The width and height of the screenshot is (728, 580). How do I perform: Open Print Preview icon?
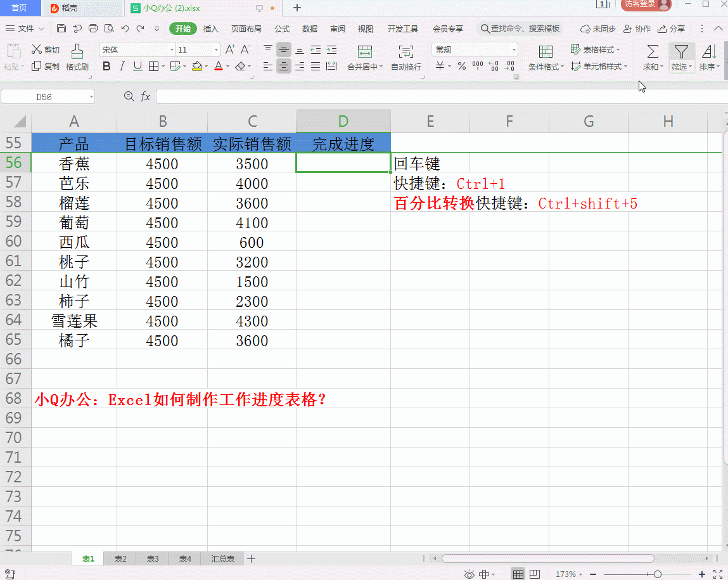click(109, 29)
